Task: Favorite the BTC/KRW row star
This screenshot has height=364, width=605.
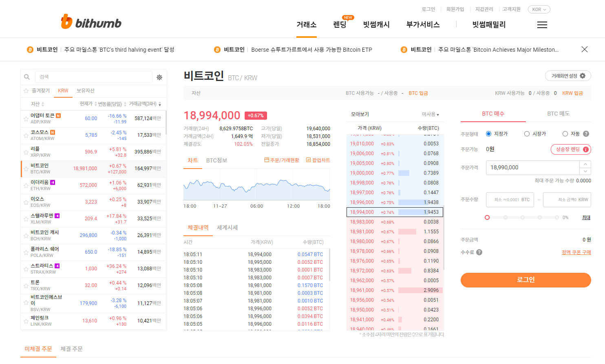Action: click(26, 169)
